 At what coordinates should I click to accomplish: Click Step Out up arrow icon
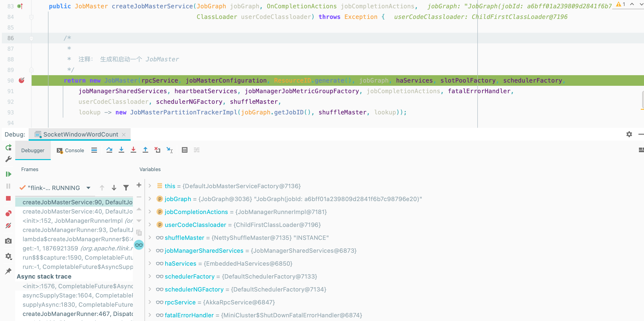[145, 150]
